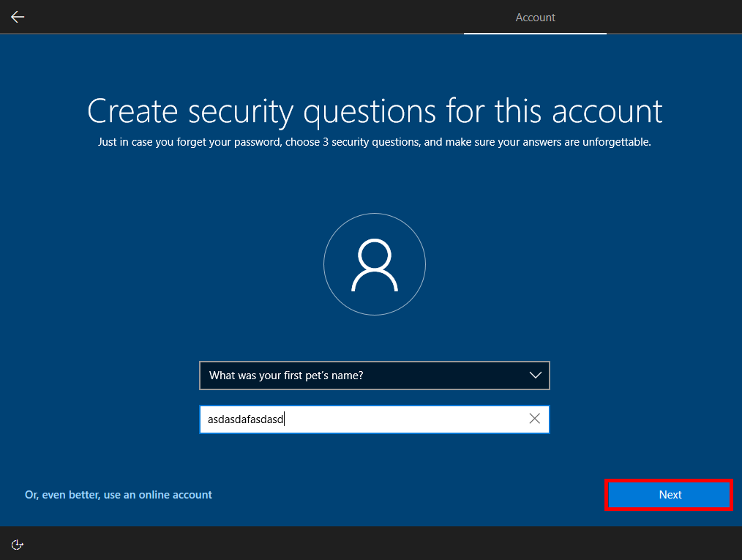The image size is (742, 560).
Task: Click the word "account" in the main heading
Action: point(607,111)
